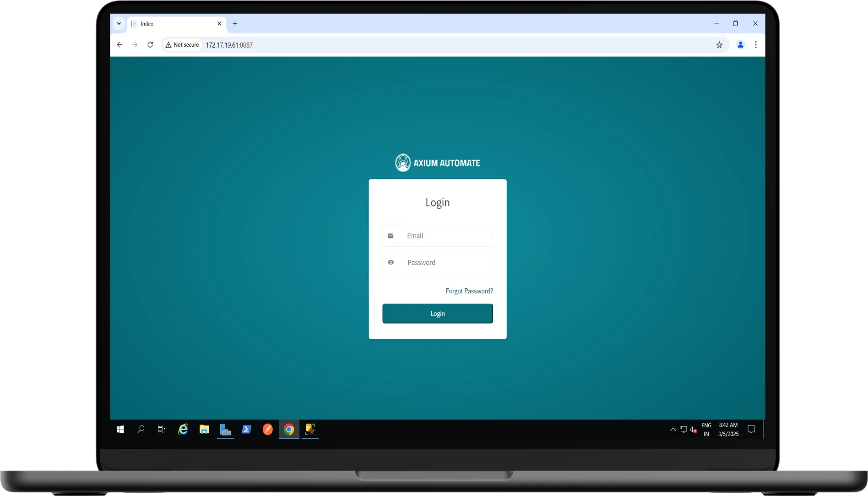Open the Forgot Password? link

pos(469,291)
